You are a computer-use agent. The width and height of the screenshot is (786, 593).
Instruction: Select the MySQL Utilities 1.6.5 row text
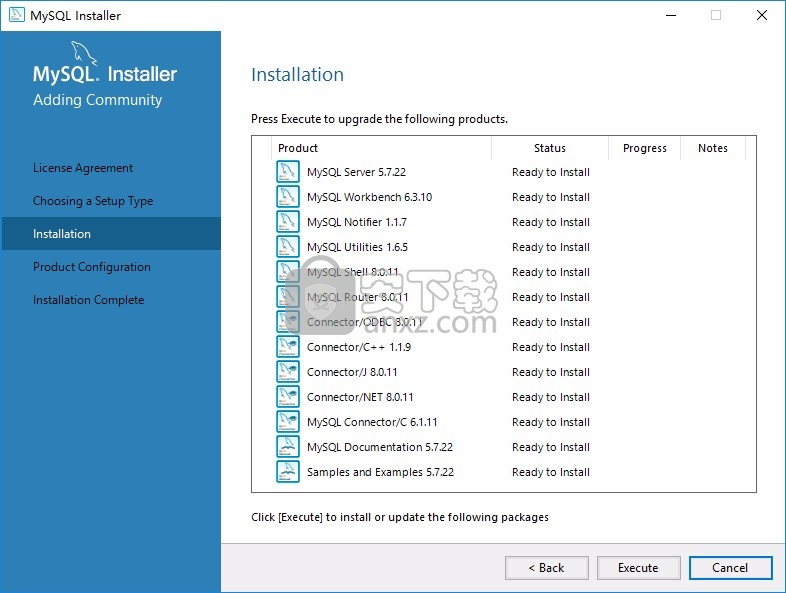[x=357, y=247]
